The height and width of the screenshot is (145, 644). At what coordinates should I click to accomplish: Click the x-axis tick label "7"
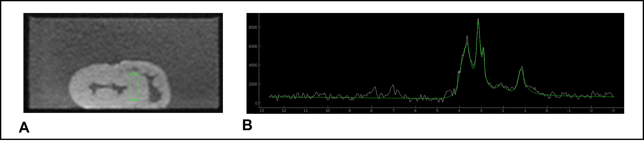point(393,111)
